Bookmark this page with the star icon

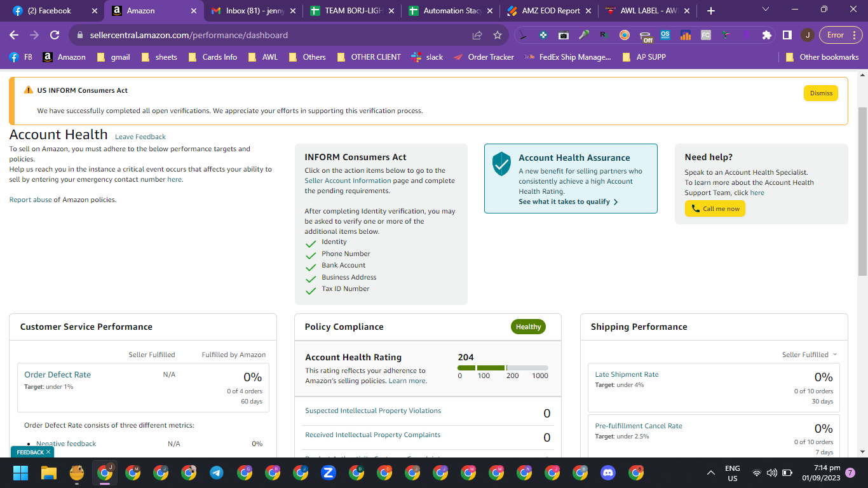coord(498,35)
